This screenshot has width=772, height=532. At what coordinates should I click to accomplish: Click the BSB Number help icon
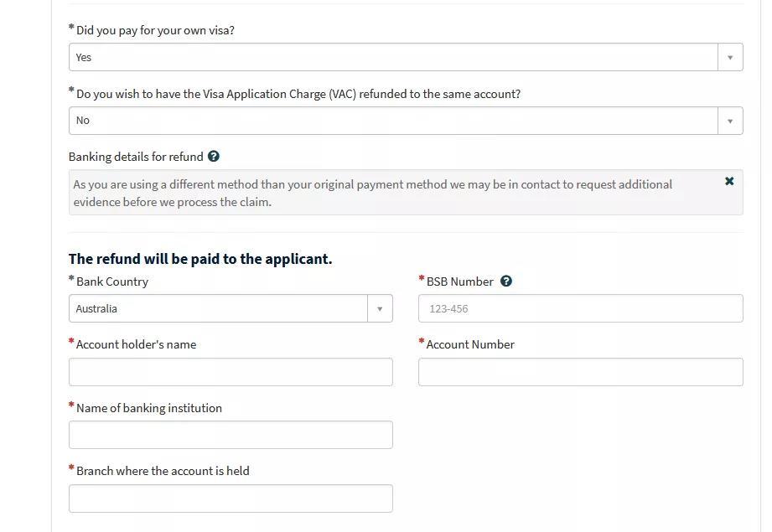(x=506, y=281)
